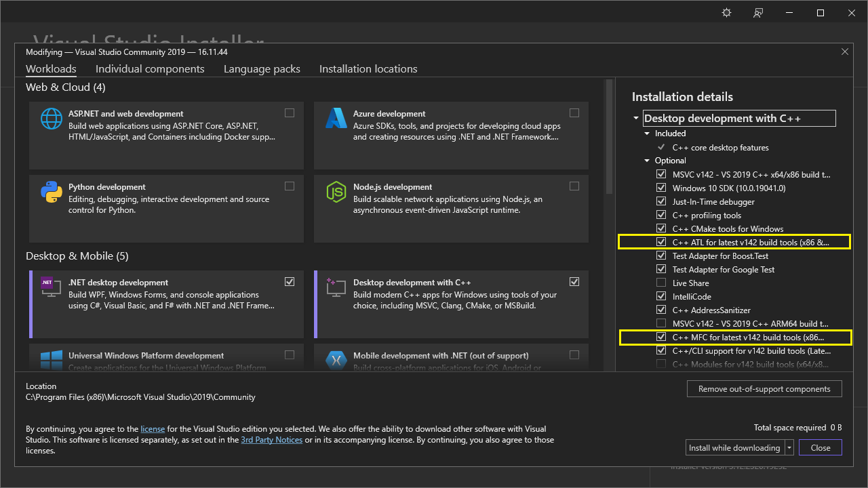The height and width of the screenshot is (488, 868).
Task: Click the Mobile development Xamarin icon
Action: (x=336, y=361)
